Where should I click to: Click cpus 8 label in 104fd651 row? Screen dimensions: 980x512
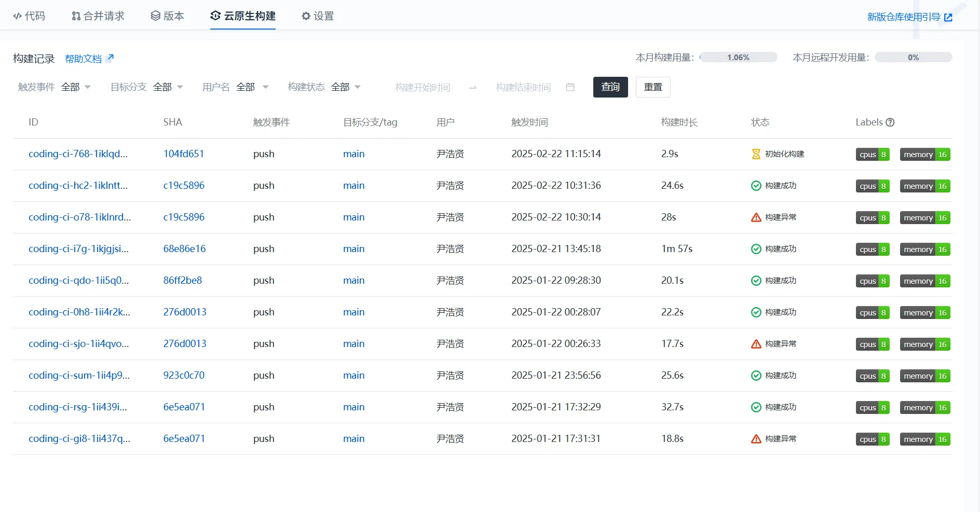click(873, 155)
